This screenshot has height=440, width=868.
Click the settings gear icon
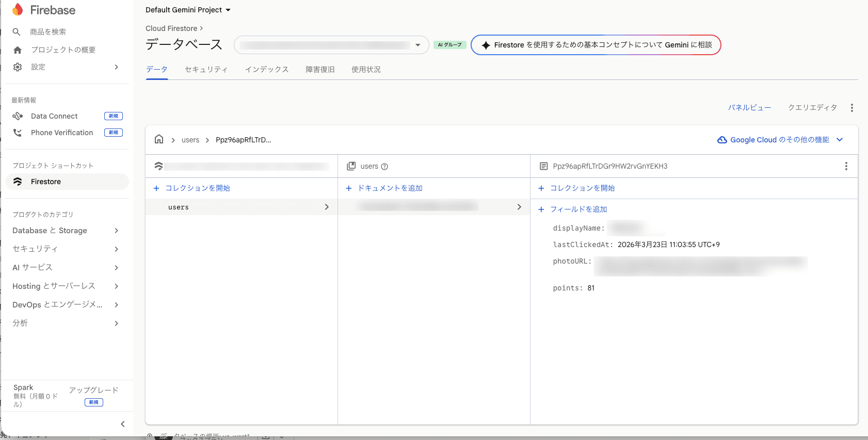click(x=18, y=67)
